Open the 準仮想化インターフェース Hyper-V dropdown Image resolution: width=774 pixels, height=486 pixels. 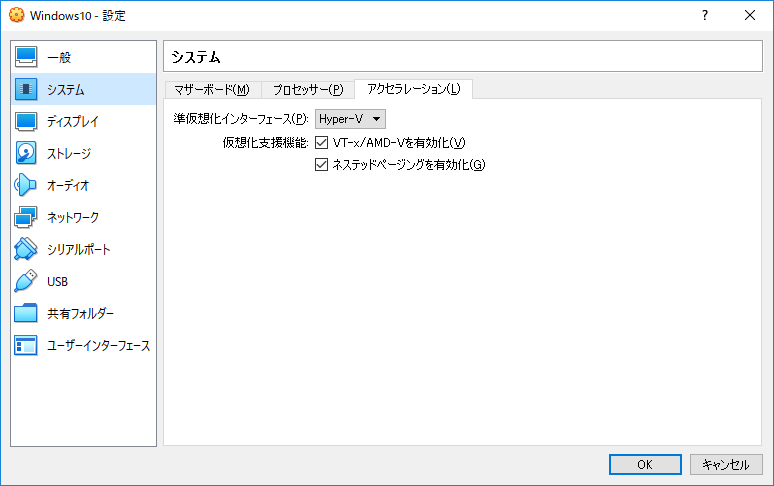pyautogui.click(x=350, y=119)
